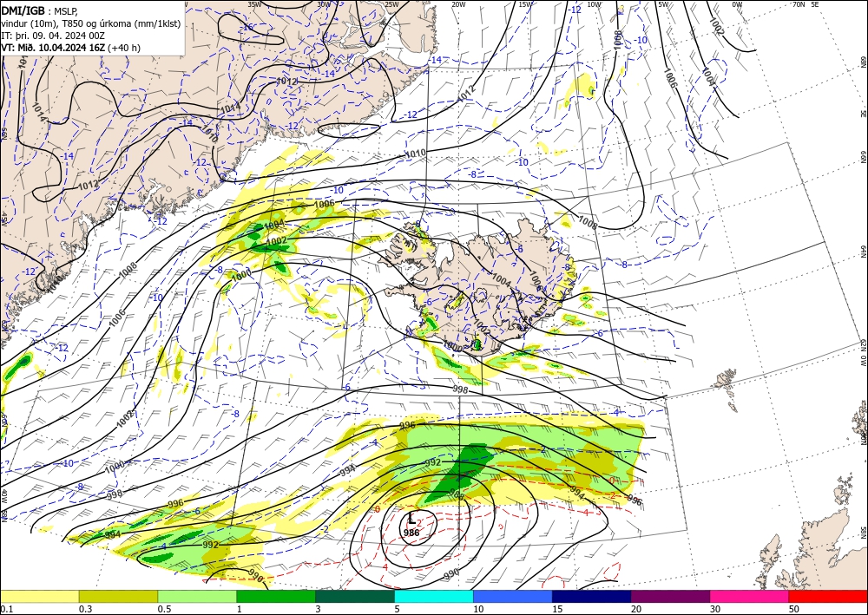The height and width of the screenshot is (615, 868).
Task: Click the legend value '20'
Action: (x=636, y=609)
